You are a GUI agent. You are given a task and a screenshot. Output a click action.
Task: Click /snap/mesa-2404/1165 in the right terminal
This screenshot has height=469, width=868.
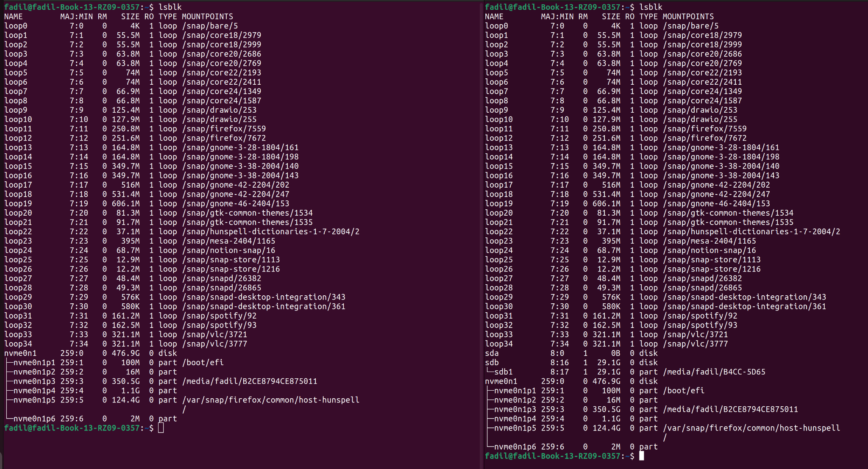pos(709,241)
